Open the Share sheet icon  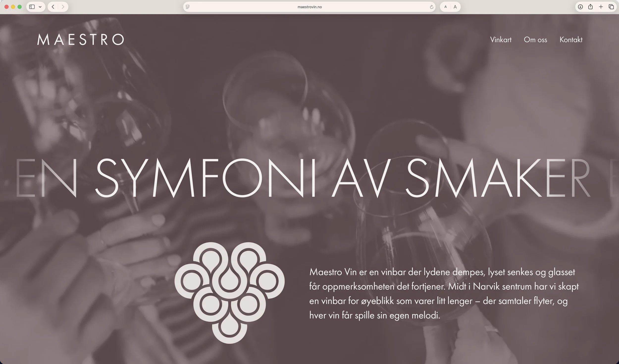(x=591, y=7)
